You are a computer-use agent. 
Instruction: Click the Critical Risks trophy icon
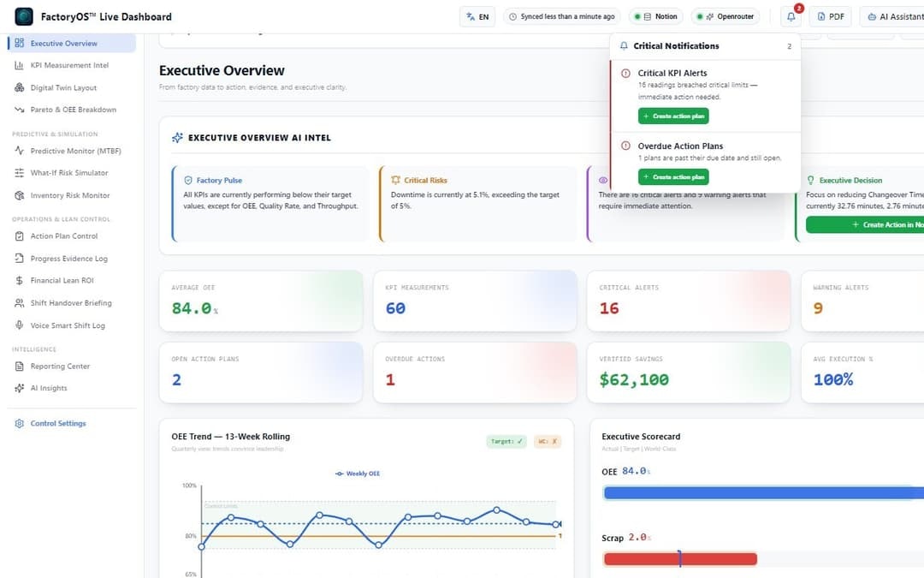(395, 181)
